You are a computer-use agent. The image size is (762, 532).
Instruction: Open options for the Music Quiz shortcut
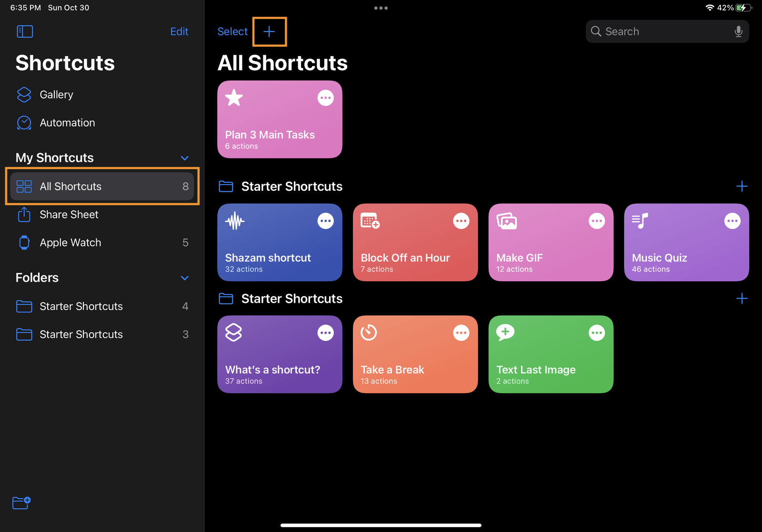(x=732, y=220)
